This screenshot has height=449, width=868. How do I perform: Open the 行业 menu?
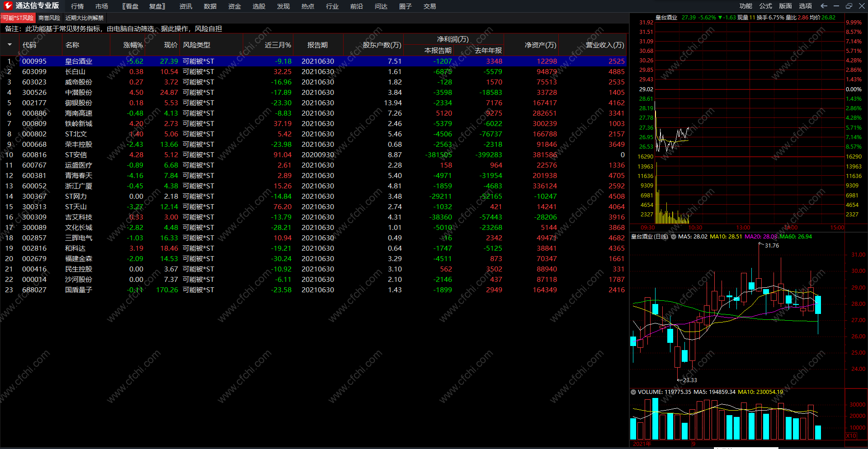(332, 6)
